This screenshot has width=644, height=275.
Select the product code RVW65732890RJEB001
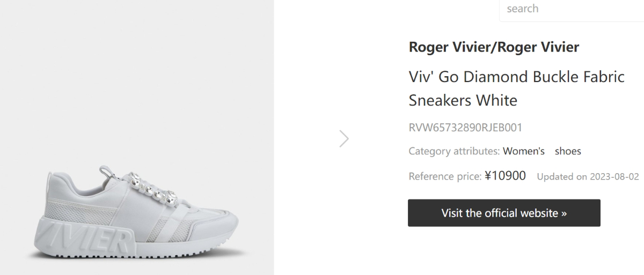click(465, 128)
